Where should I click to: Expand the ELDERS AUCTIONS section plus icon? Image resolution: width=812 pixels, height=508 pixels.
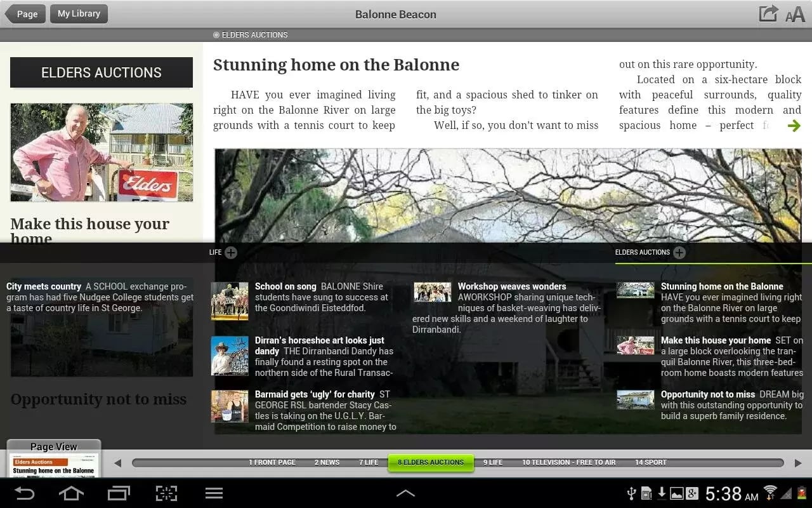point(679,253)
